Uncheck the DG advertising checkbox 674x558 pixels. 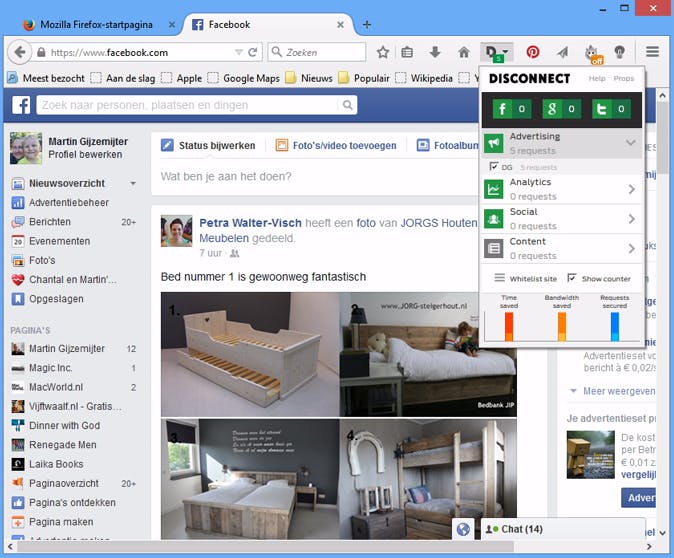[493, 166]
